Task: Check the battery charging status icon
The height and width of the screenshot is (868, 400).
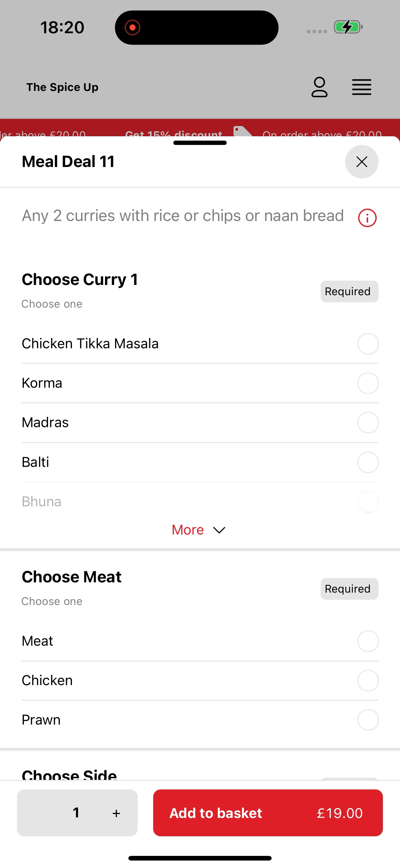Action: tap(348, 27)
